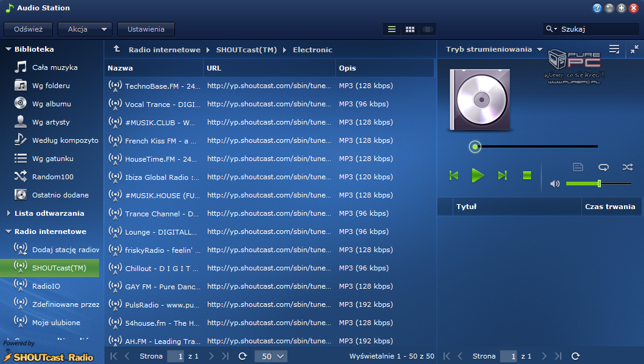Select SHOUTcast(TM) in the sidebar

[50, 268]
